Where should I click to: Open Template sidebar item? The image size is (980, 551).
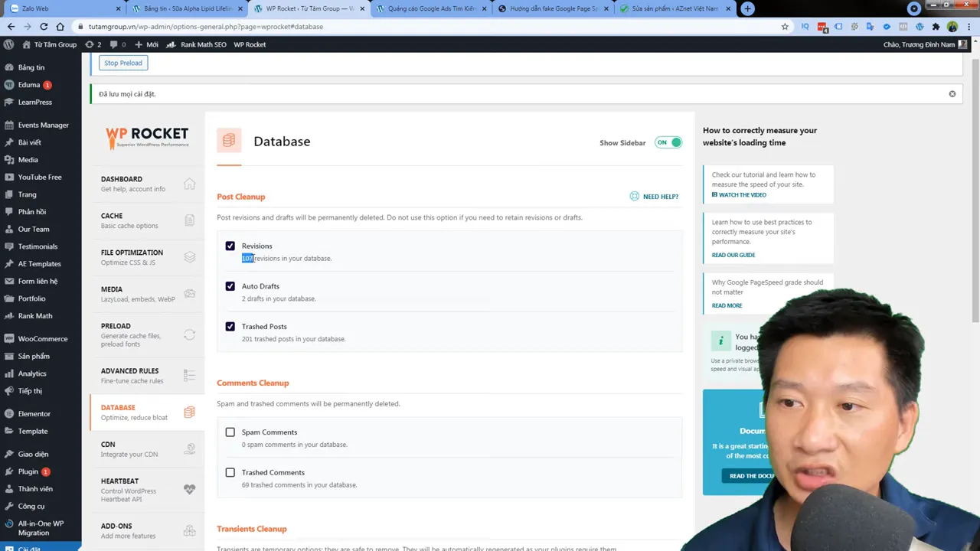coord(33,432)
